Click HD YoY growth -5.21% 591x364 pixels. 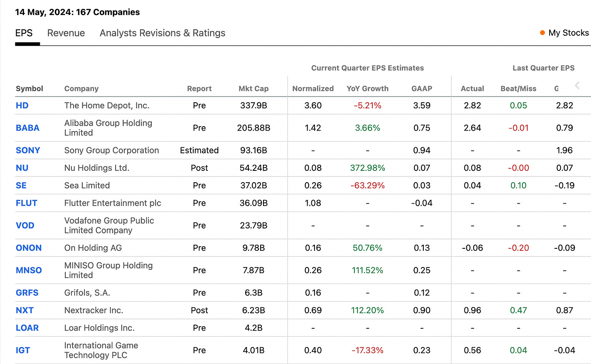click(368, 106)
